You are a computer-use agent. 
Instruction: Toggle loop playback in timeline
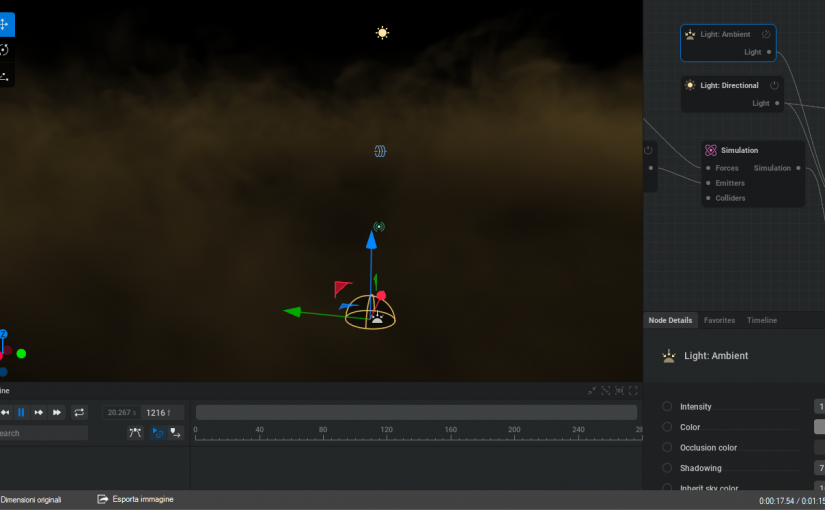[80, 412]
